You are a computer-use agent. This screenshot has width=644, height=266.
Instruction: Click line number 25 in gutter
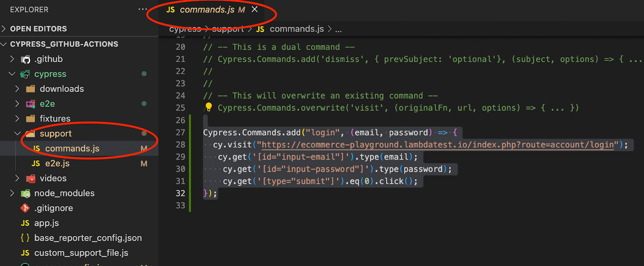180,108
